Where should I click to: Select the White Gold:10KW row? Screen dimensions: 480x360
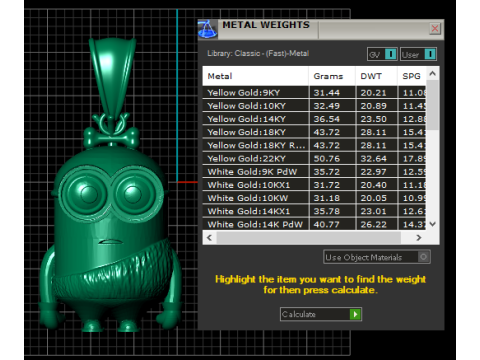pyautogui.click(x=314, y=198)
